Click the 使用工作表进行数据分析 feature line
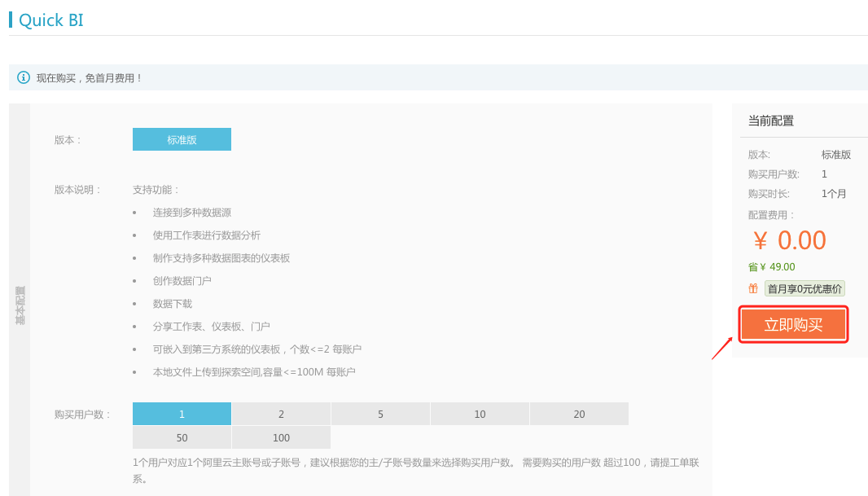This screenshot has height=496, width=868. pos(207,235)
